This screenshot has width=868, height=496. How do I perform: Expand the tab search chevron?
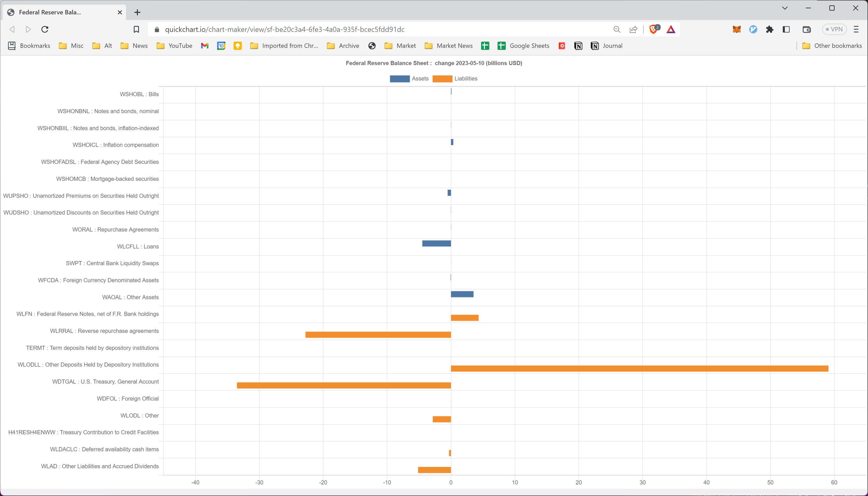pos(784,8)
